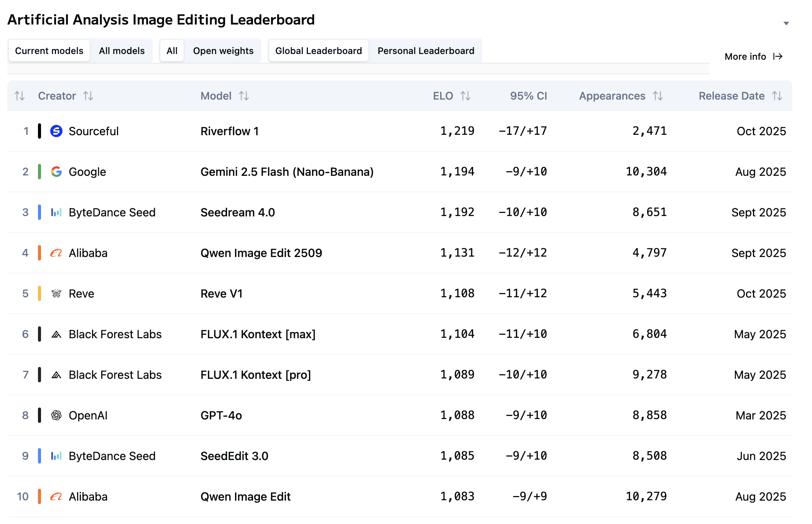Select the Open weights filter
This screenshot has height=524, width=812.
pos(223,51)
